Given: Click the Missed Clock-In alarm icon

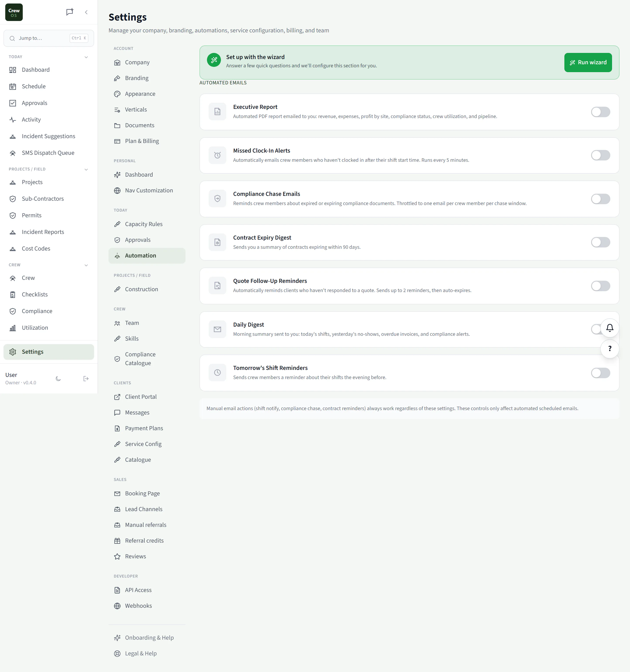Looking at the screenshot, I should (217, 155).
